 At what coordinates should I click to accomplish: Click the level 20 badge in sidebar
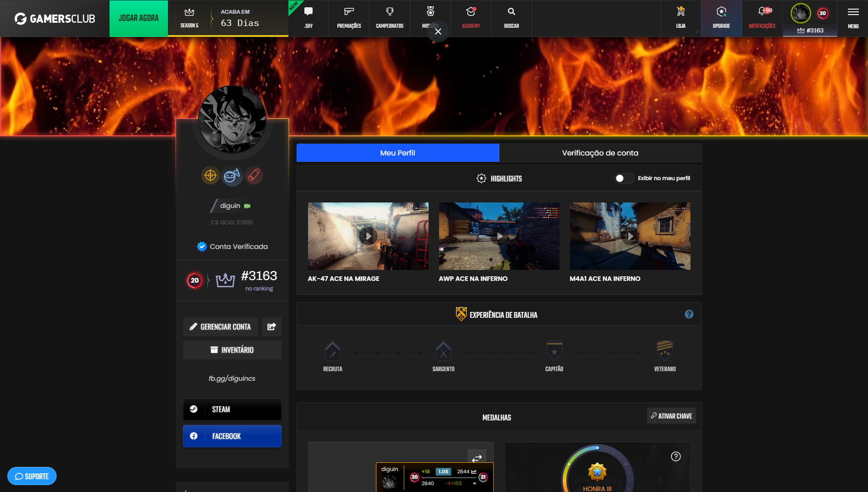195,280
